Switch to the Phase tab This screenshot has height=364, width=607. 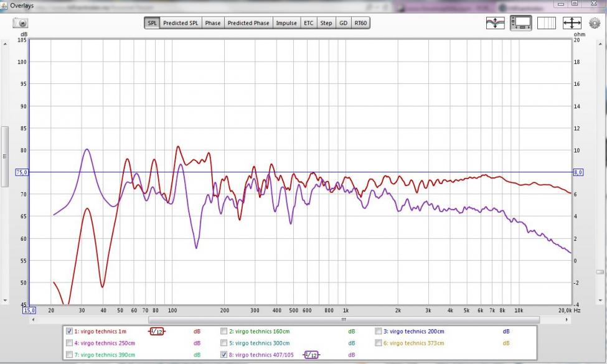tap(212, 23)
